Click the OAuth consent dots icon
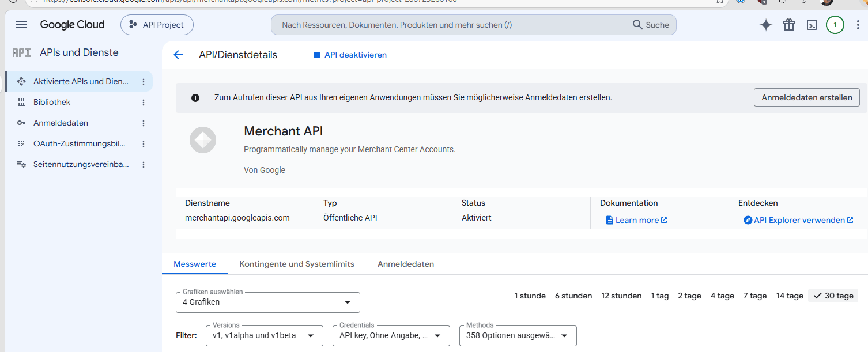This screenshot has width=868, height=352. pyautogui.click(x=21, y=143)
